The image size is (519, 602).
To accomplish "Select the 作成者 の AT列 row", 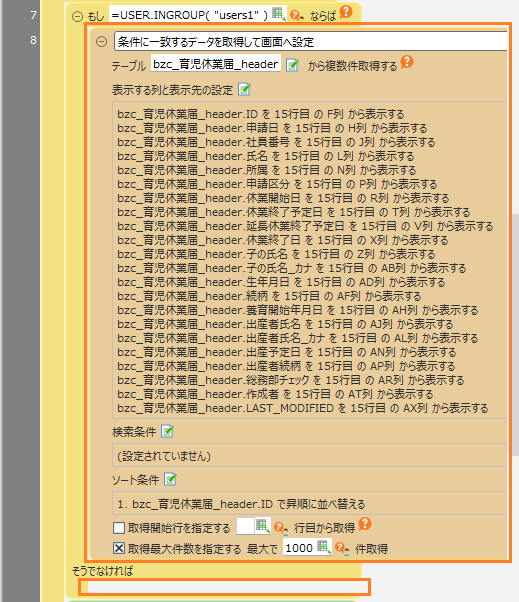I will (x=275, y=394).
